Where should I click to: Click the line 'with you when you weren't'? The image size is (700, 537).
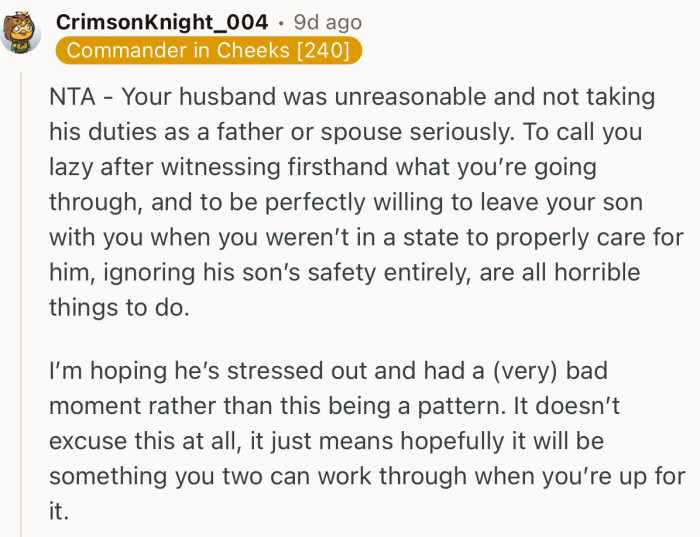click(367, 237)
